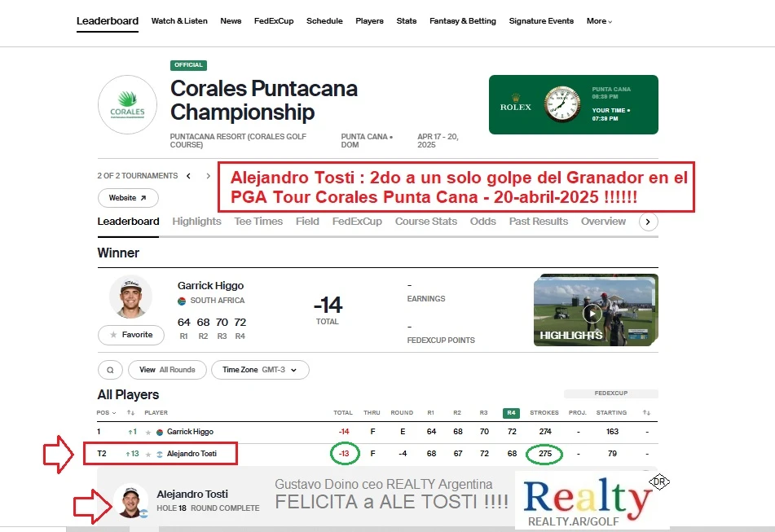Select the R1 column header
This screenshot has height=532, width=775.
(x=431, y=413)
